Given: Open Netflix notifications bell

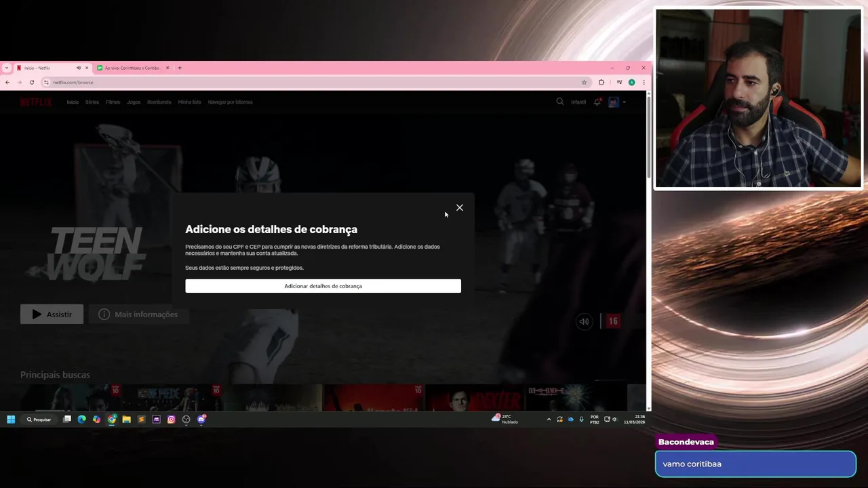Looking at the screenshot, I should pyautogui.click(x=597, y=102).
